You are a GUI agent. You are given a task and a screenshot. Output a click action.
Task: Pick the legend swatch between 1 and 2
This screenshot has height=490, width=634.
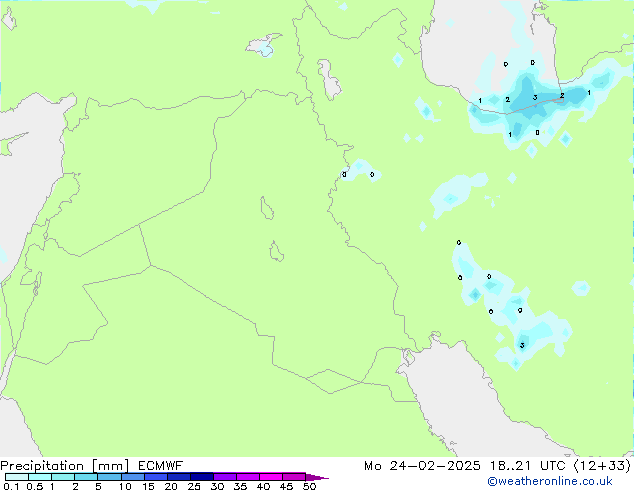63,477
